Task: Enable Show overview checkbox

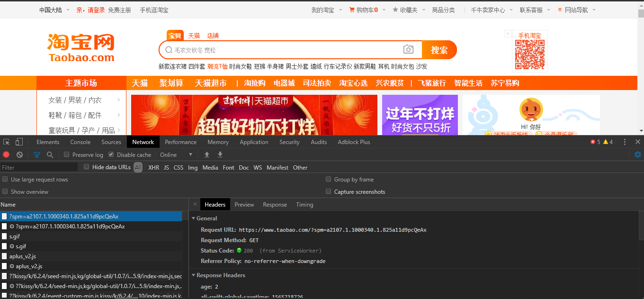Action: tap(5, 191)
